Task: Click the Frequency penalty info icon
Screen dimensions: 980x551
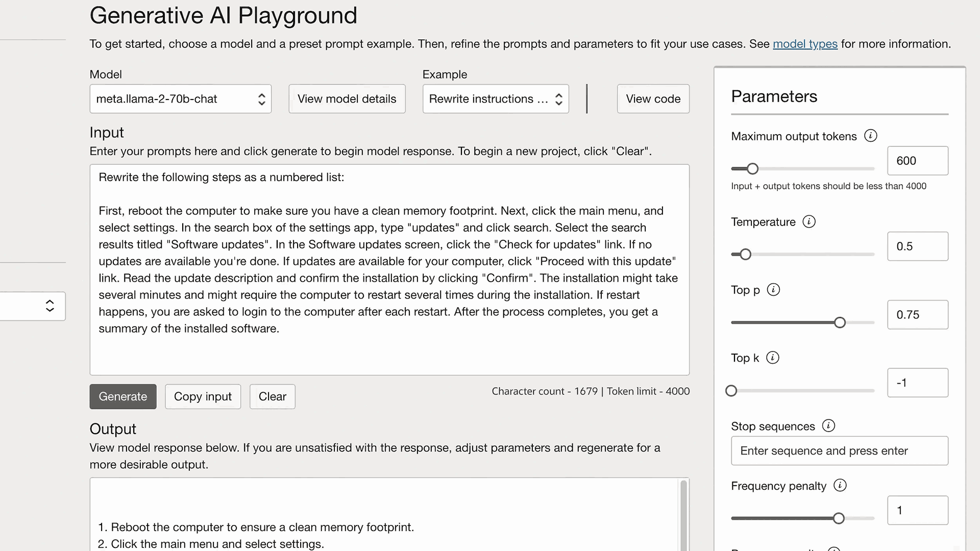Action: coord(841,486)
